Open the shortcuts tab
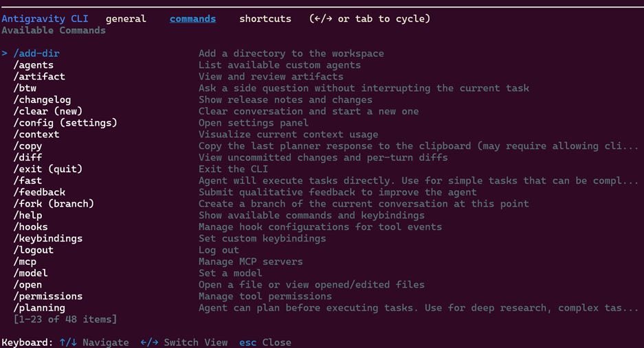 tap(265, 19)
